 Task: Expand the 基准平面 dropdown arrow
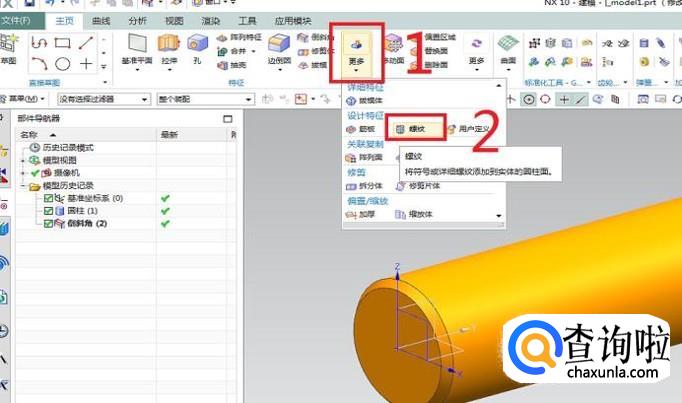coord(137,70)
